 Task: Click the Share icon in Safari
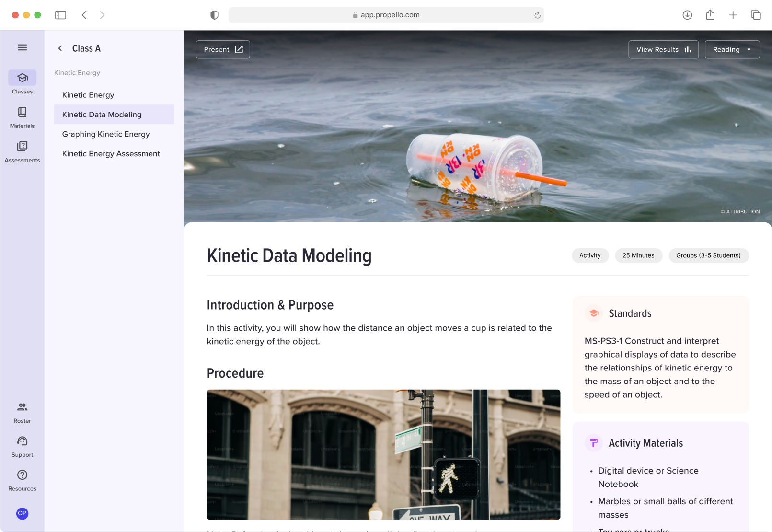click(x=710, y=15)
